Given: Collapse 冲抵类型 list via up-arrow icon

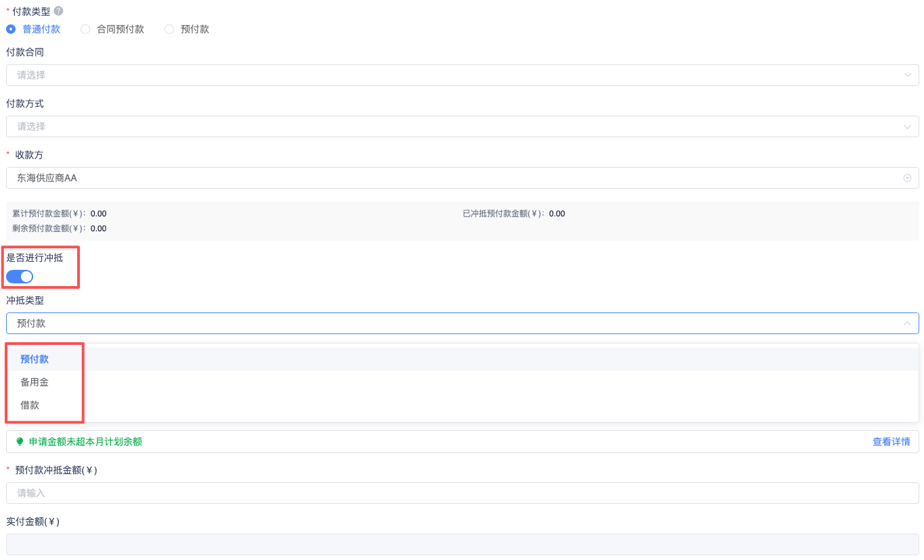Looking at the screenshot, I should (x=907, y=323).
